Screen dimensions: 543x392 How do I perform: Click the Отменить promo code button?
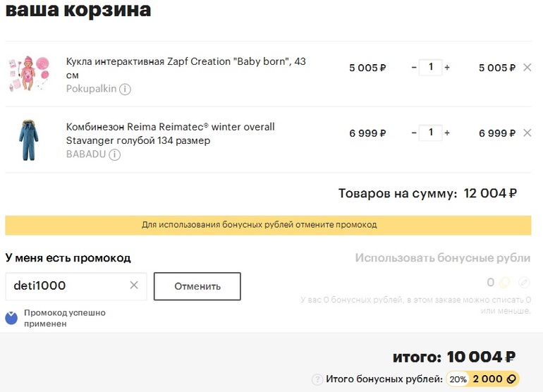click(x=197, y=286)
